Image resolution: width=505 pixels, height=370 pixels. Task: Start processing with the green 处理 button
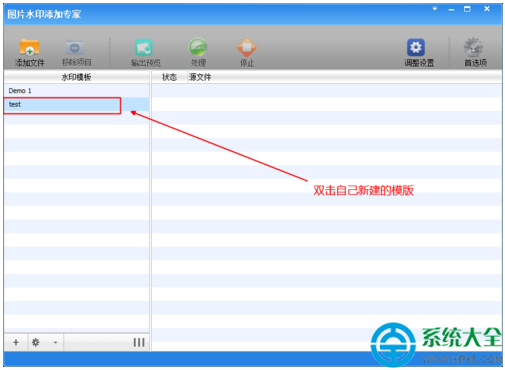198,52
